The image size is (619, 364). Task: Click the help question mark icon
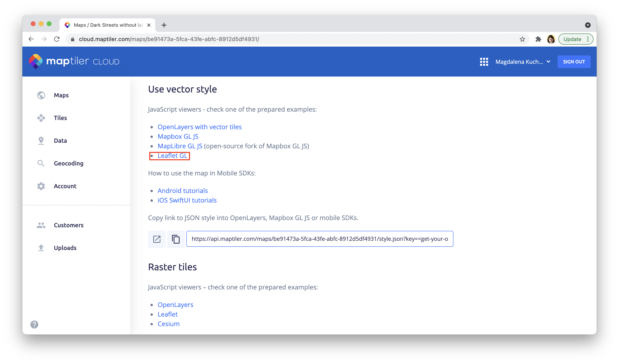pyautogui.click(x=34, y=325)
